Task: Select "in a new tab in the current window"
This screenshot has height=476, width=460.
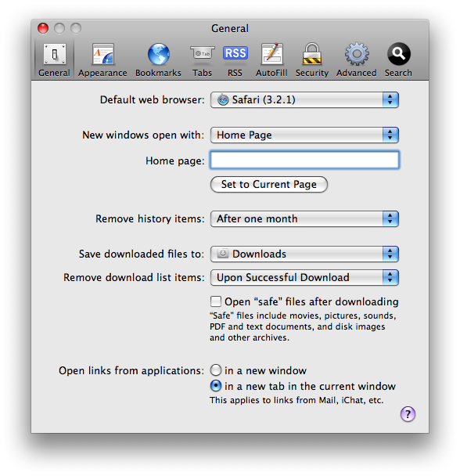Action: tap(216, 386)
